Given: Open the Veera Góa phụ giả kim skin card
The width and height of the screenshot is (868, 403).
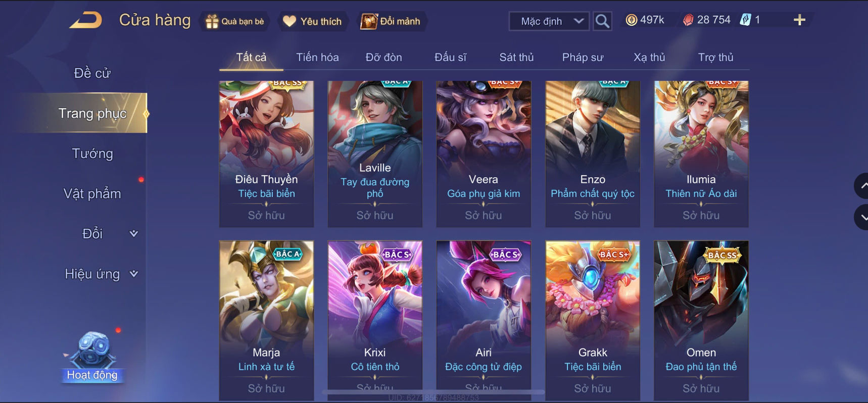Looking at the screenshot, I should coord(484,154).
